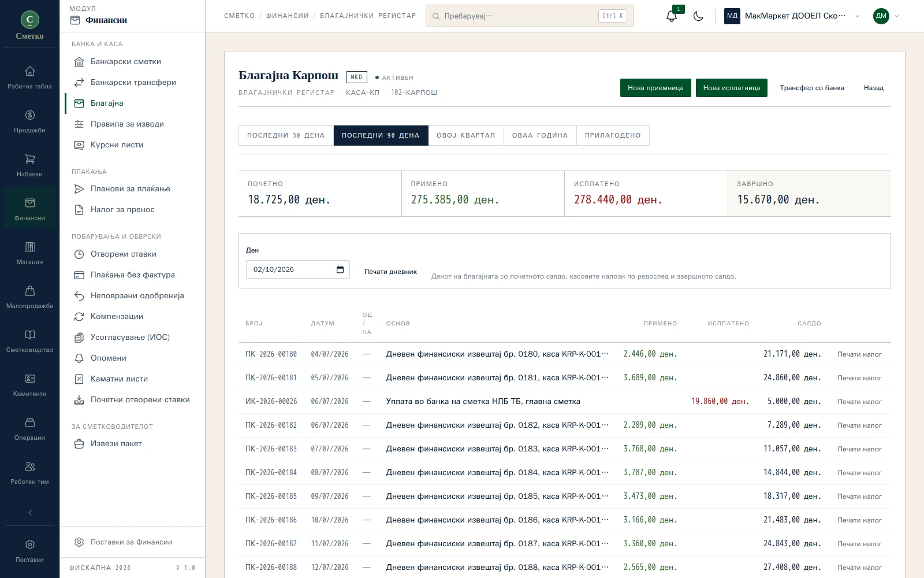924x578 pixels.
Task: Open Комитенти module
Action: point(29,385)
